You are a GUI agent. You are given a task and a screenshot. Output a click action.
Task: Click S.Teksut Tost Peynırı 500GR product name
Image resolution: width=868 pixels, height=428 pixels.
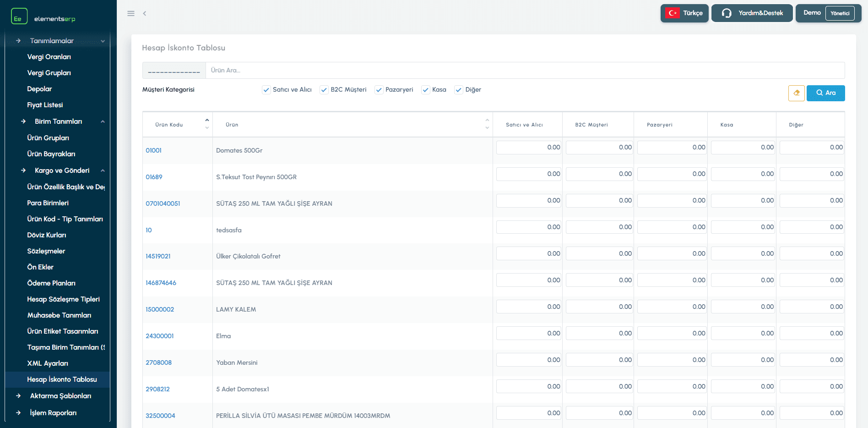tap(256, 177)
